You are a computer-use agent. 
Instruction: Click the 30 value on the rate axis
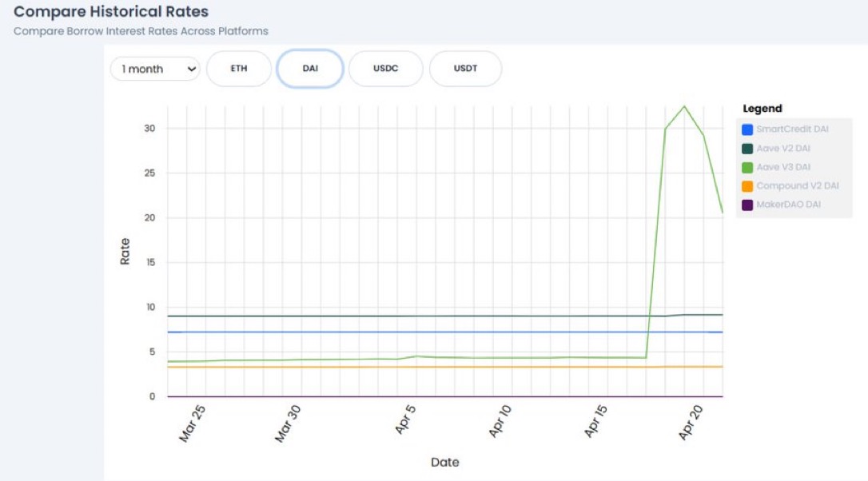click(149, 129)
